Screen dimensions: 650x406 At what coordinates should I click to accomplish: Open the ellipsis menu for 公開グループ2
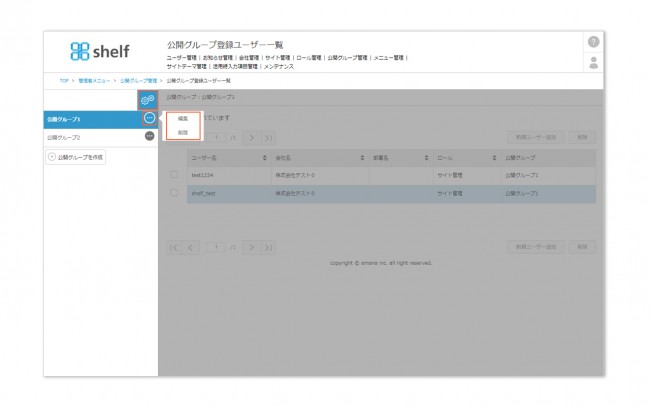pos(149,136)
